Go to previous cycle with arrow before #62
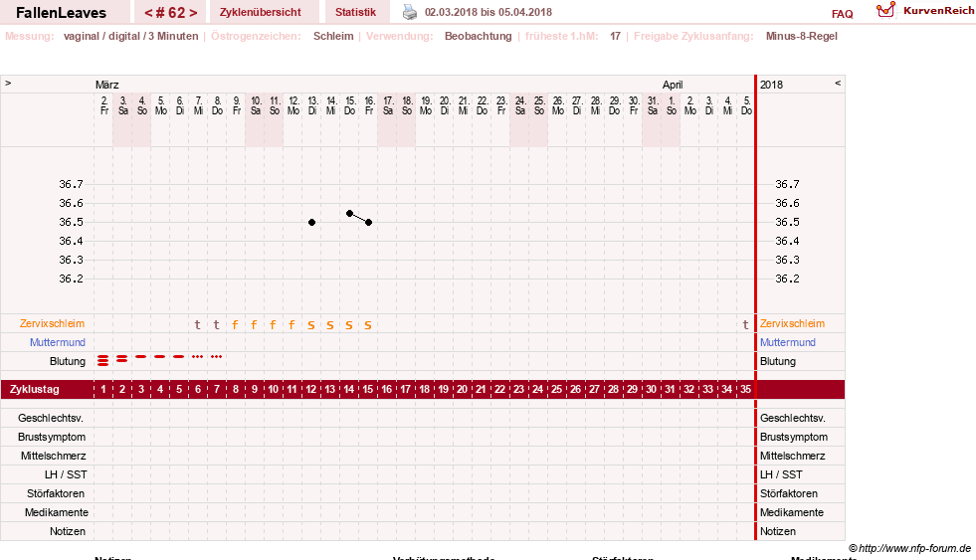This screenshot has height=560, width=976. (x=148, y=13)
